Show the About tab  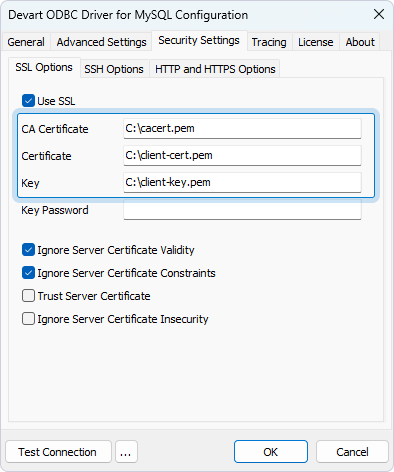pyautogui.click(x=360, y=42)
